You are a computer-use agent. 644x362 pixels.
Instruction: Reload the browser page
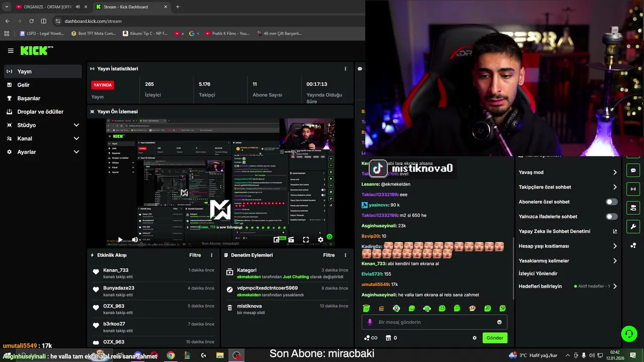pos(31,21)
